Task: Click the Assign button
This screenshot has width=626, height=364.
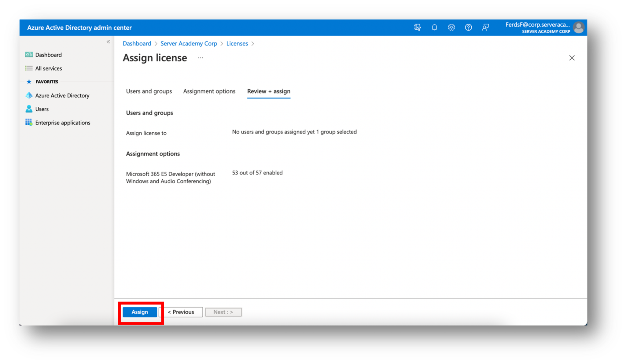Action: coord(140,312)
